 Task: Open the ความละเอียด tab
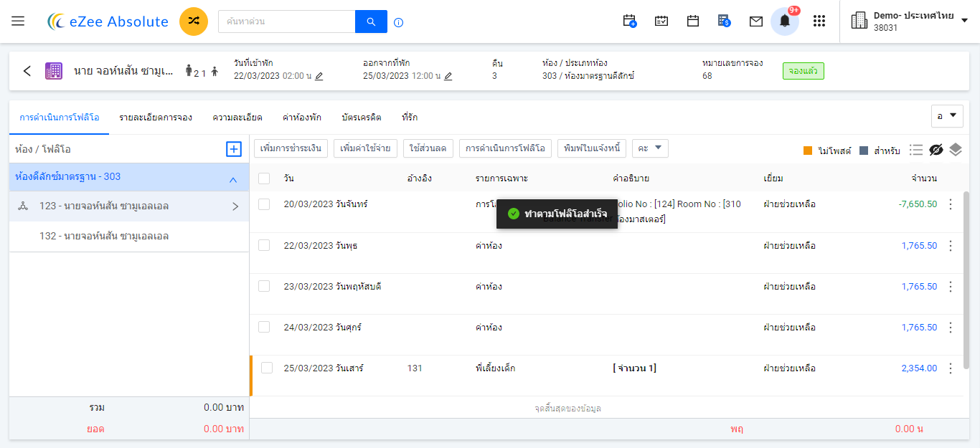pyautogui.click(x=237, y=118)
